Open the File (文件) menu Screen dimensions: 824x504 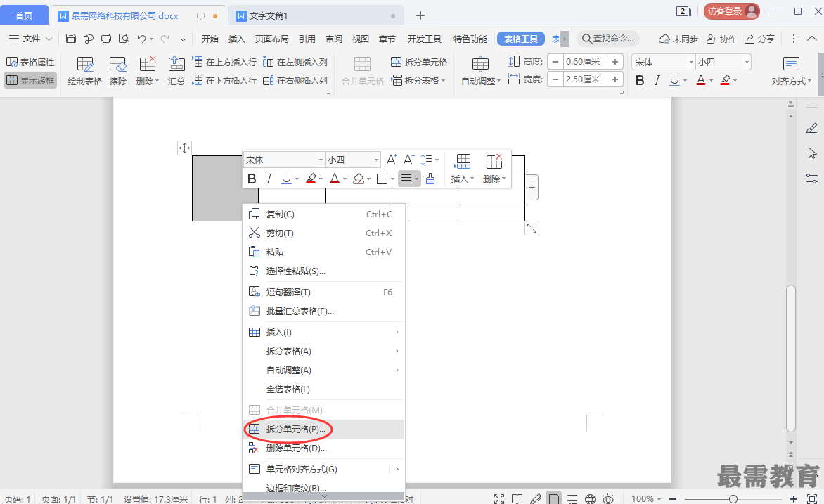point(31,39)
